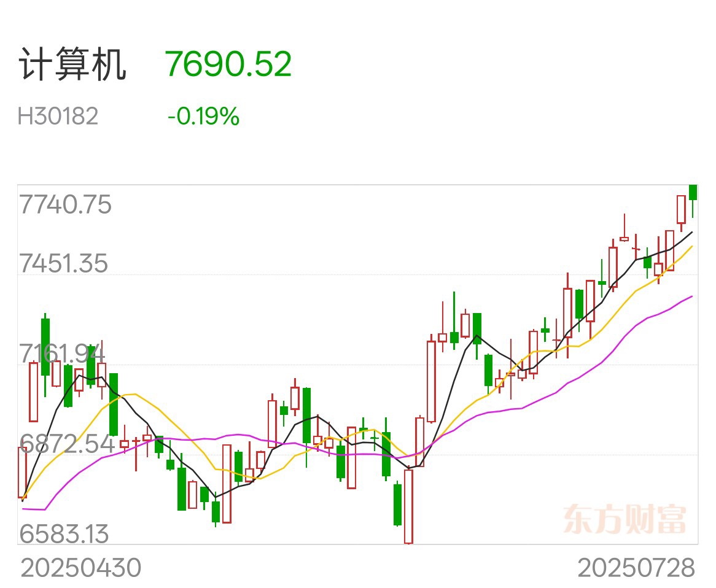Select the H30182 index code

(58, 116)
